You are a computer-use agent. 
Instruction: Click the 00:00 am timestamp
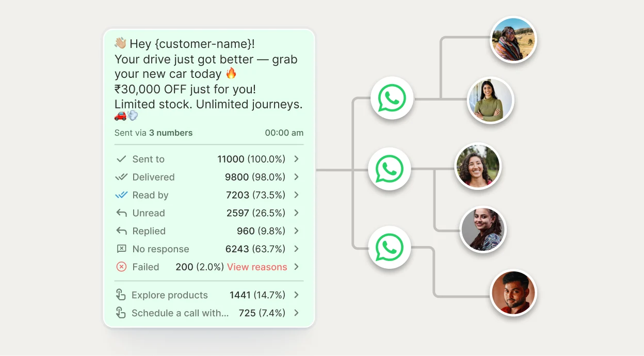click(284, 133)
